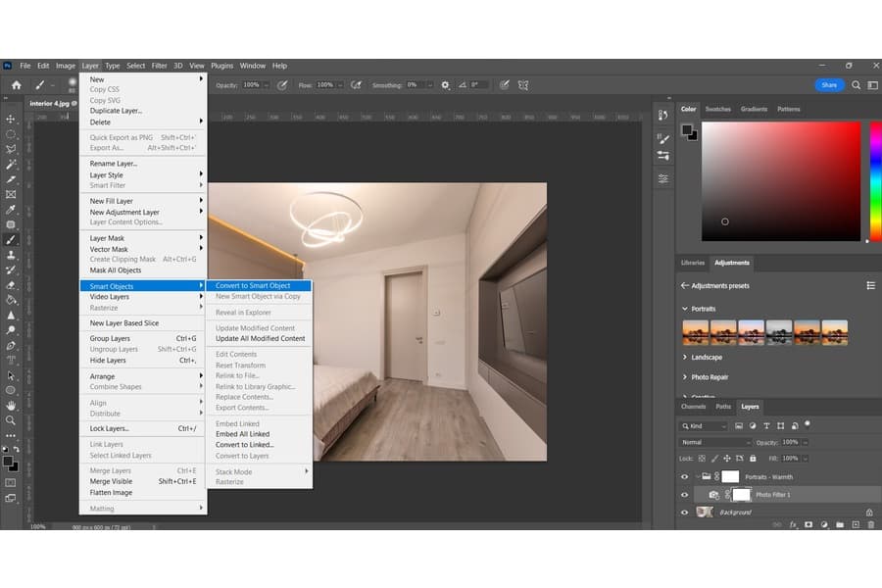Open the Normal blend mode dropdown
The image size is (882, 588).
tap(715, 442)
